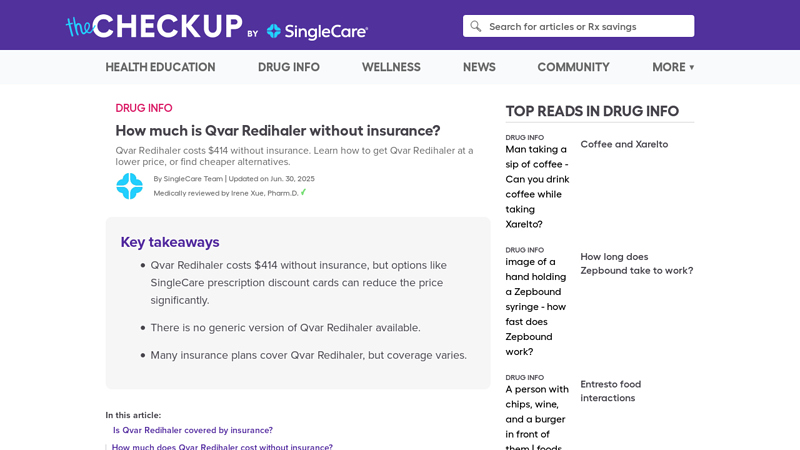Screen dimensions: 800x450
Task: Click the Zepbound syringe image thumbnail
Action: point(536,307)
